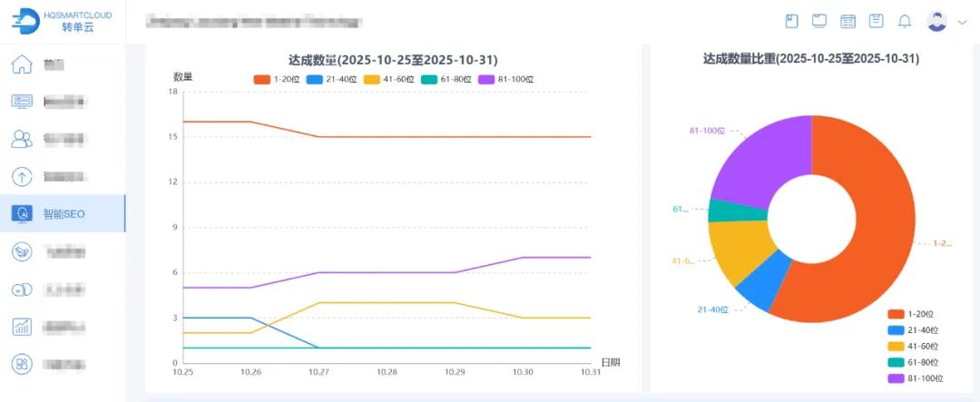Screen dimensions: 980x402
Task: Open the 智能SEO sidebar menu item
Action: (63, 214)
